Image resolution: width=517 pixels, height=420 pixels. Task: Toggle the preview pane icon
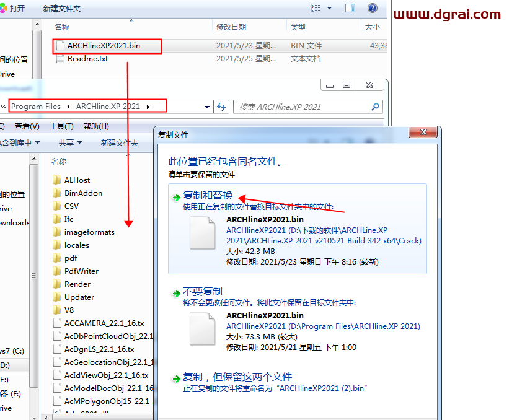(350, 8)
